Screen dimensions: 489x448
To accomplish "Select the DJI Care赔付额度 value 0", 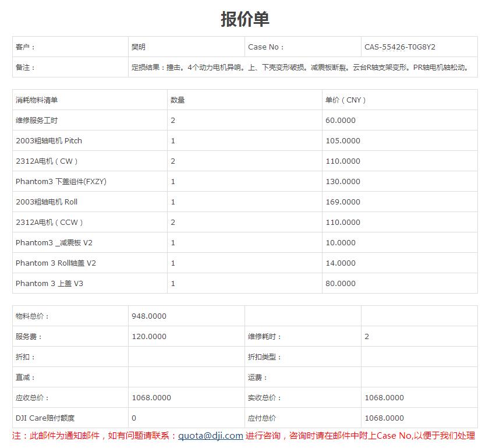I will [x=134, y=418].
